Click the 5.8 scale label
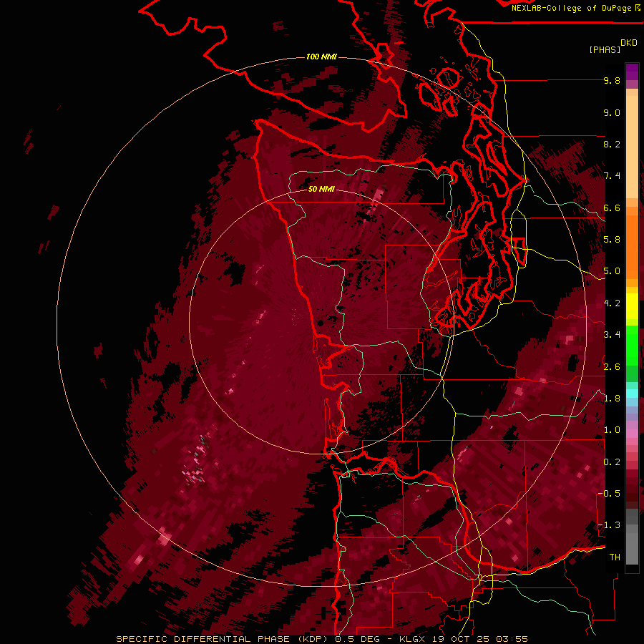Screen dimensions: 644x644 (x=612, y=240)
